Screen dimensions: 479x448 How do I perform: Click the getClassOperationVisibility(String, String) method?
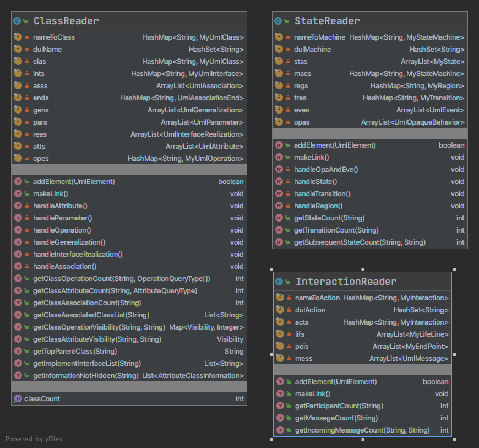99,327
